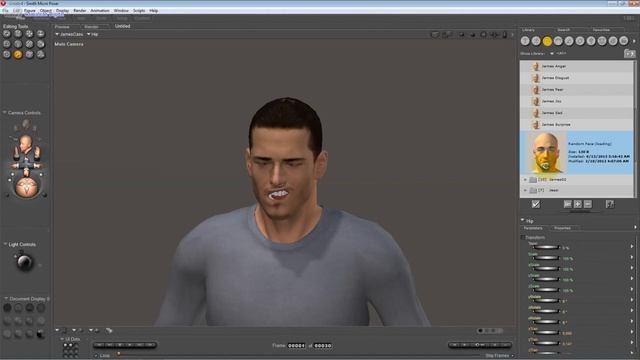Screen dimensions: 640x360
Task: Collapse the Camera Controls panel
Action: point(4,112)
